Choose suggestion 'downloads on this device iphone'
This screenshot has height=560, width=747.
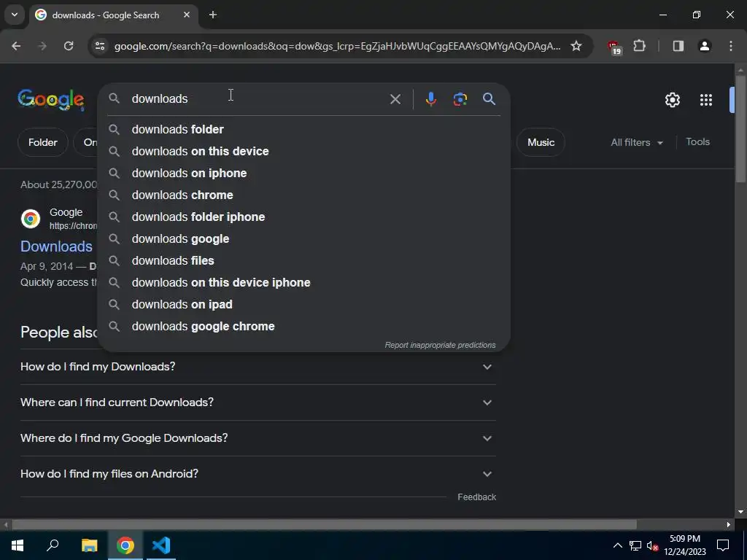point(303,282)
